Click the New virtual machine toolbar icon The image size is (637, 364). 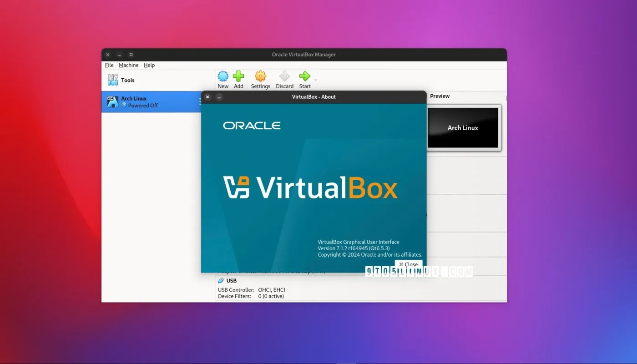(223, 76)
